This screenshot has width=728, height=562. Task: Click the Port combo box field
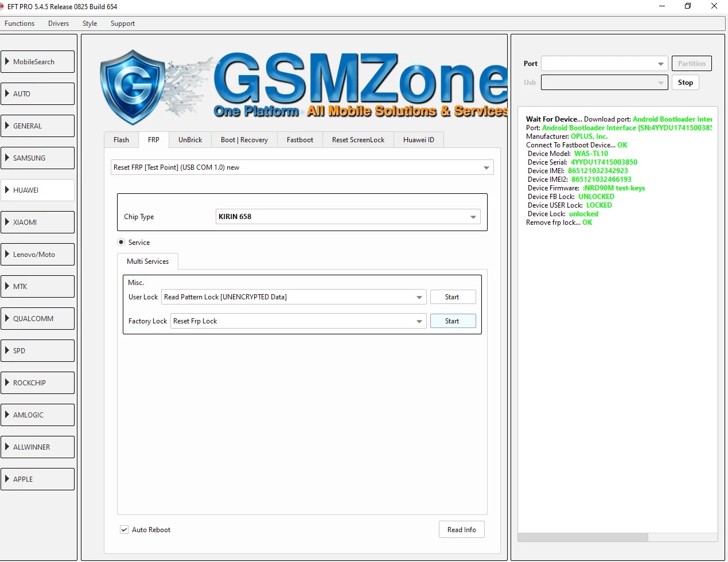[604, 64]
